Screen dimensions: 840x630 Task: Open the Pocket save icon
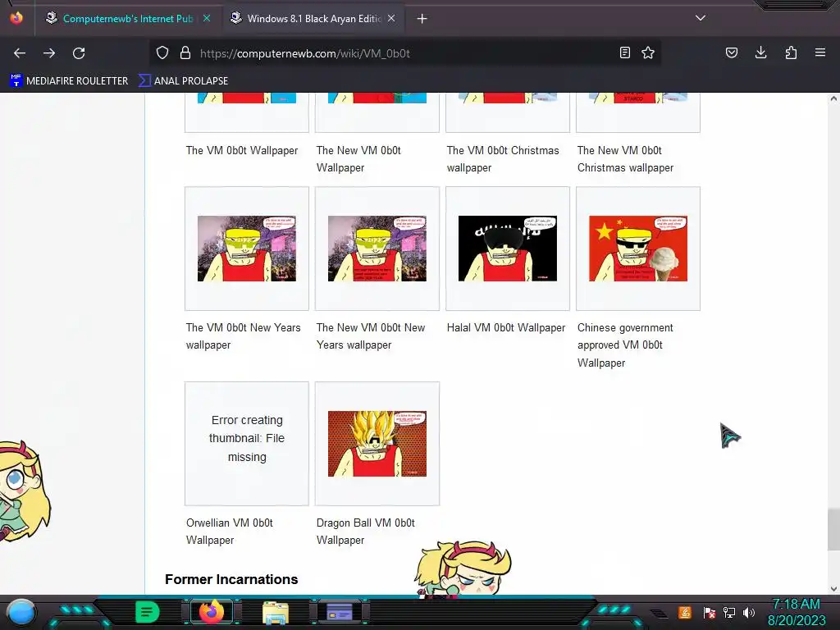[732, 53]
